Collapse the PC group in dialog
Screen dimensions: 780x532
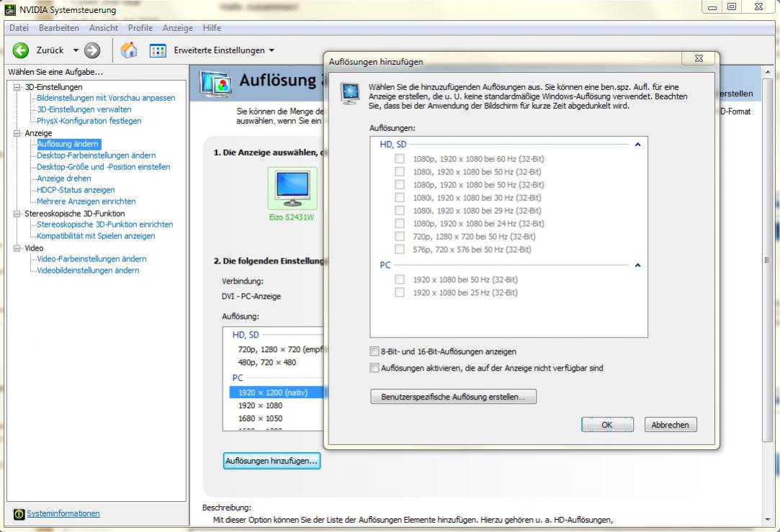(637, 266)
